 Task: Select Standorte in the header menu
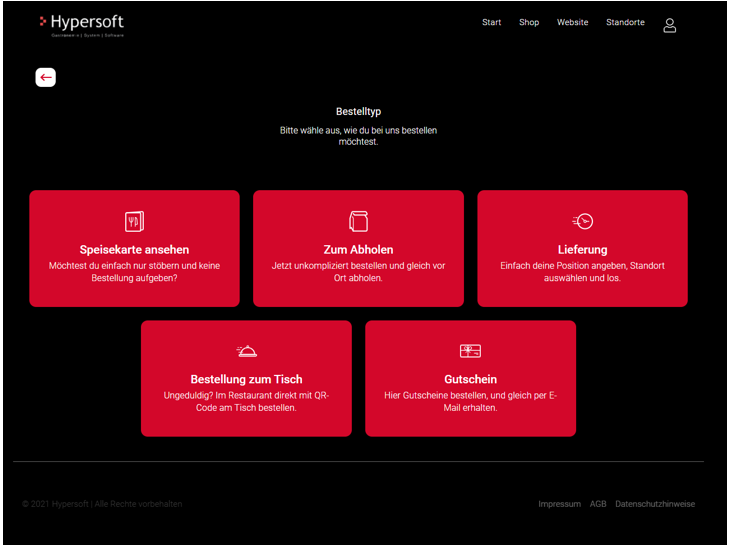click(625, 23)
